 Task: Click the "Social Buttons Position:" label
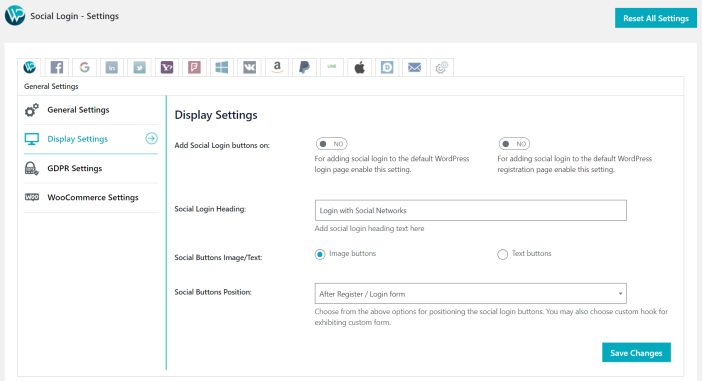click(x=213, y=292)
